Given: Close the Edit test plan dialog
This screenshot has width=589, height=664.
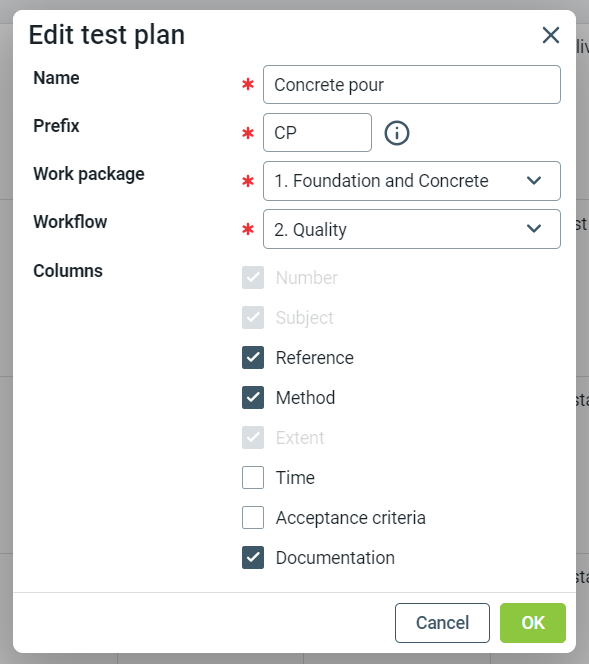Looking at the screenshot, I should pos(551,35).
